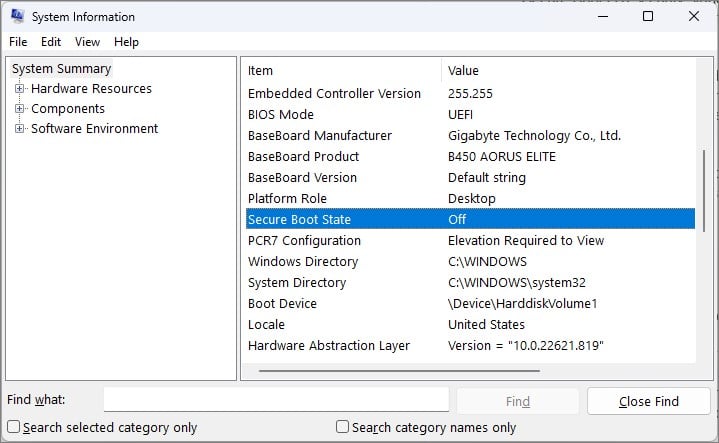Open the View menu
Image resolution: width=719 pixels, height=443 pixels.
(88, 42)
